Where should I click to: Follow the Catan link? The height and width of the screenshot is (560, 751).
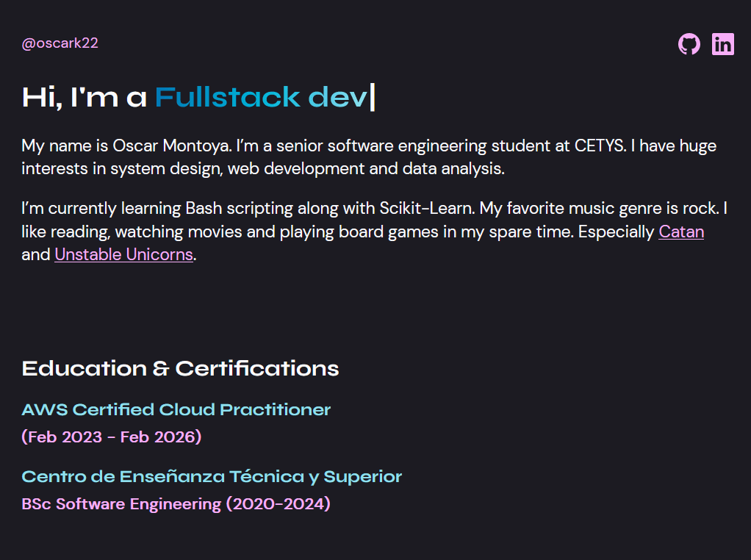tap(681, 232)
